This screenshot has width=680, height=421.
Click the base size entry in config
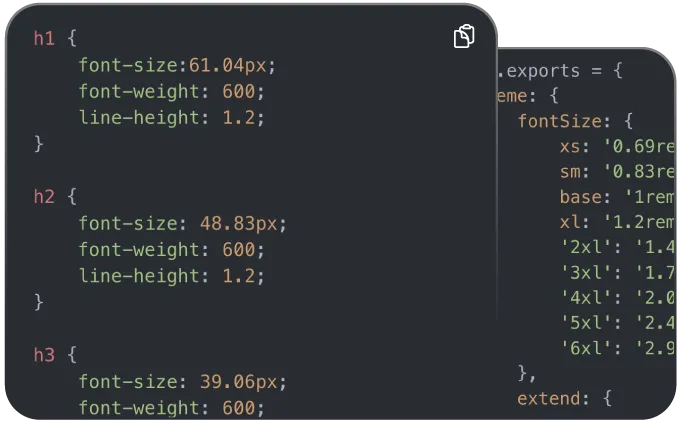tap(617, 197)
